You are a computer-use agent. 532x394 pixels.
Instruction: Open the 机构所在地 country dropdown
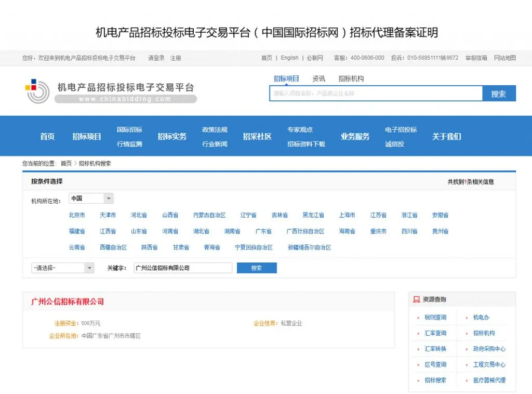point(91,198)
